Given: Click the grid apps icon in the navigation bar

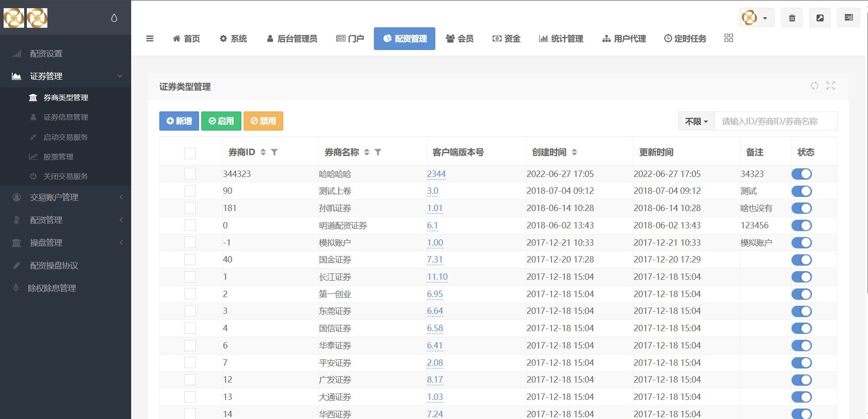Looking at the screenshot, I should [x=729, y=38].
